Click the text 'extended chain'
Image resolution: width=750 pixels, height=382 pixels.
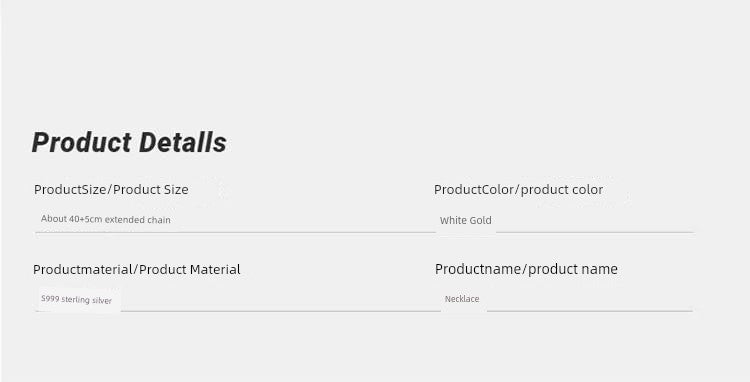point(138,220)
